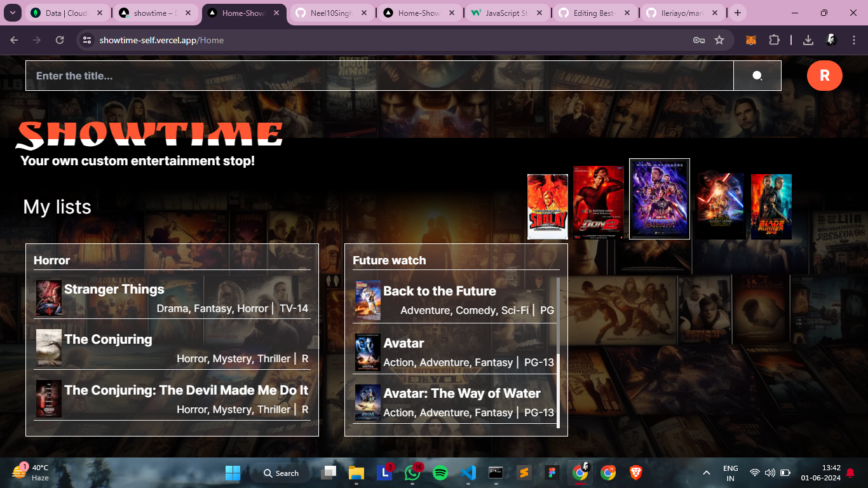Image resolution: width=868 pixels, height=488 pixels.
Task: Click The Conjuring poster icon
Action: tap(49, 348)
